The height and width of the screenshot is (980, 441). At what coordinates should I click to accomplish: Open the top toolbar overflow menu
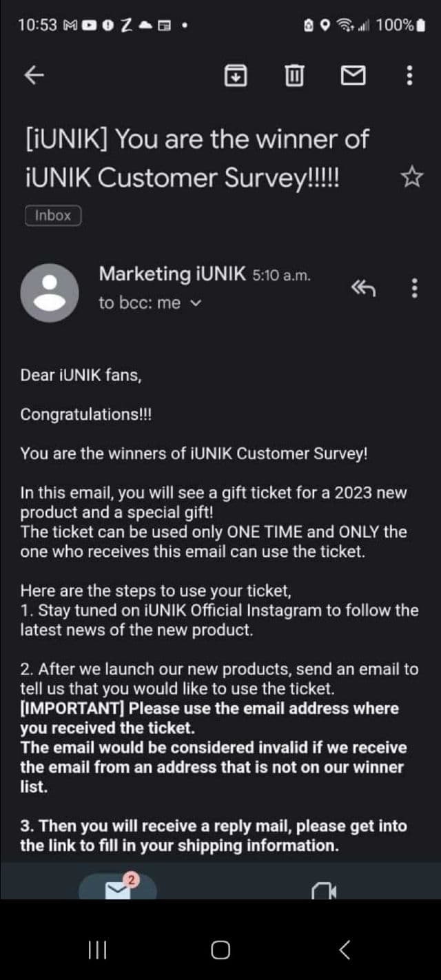[410, 74]
